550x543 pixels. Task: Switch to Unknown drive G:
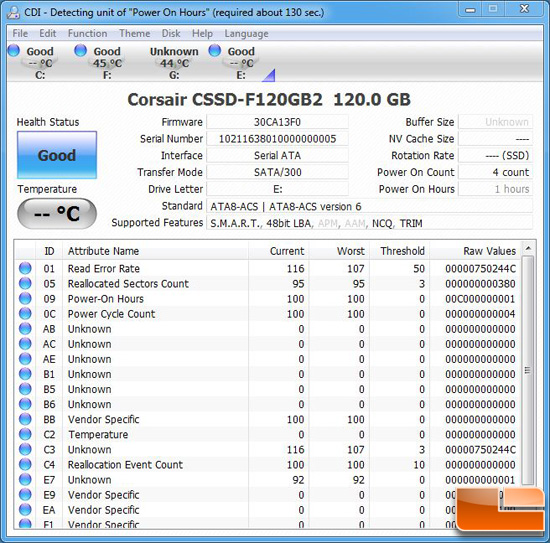tap(174, 62)
